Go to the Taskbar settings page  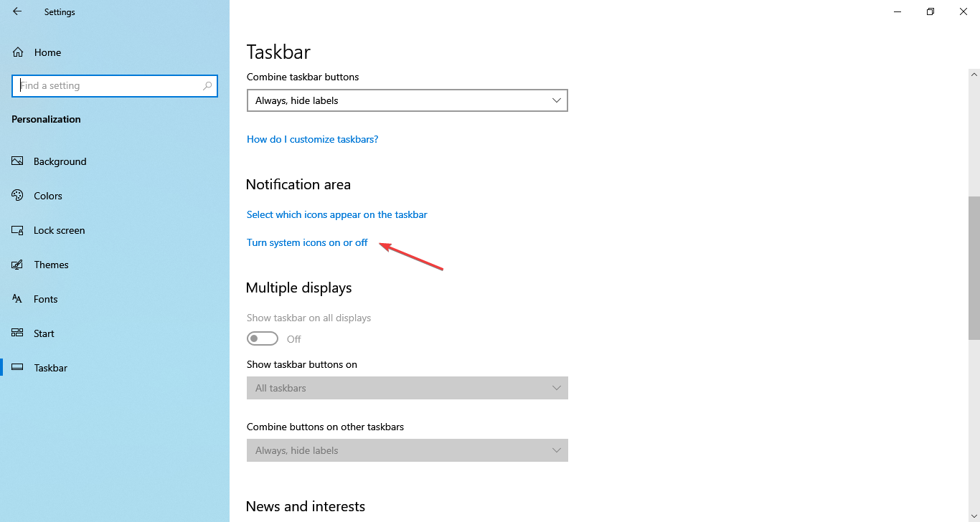[50, 368]
